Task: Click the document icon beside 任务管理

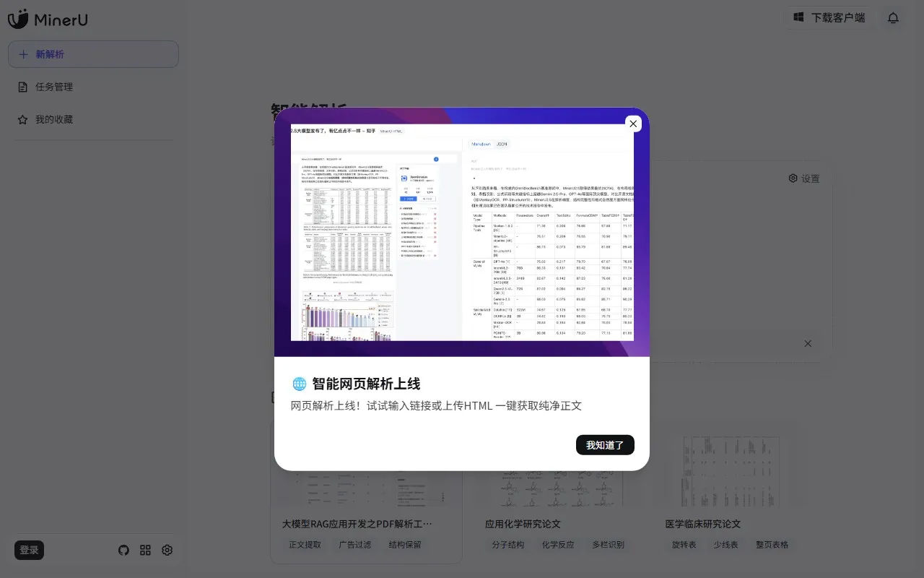Action: [23, 87]
